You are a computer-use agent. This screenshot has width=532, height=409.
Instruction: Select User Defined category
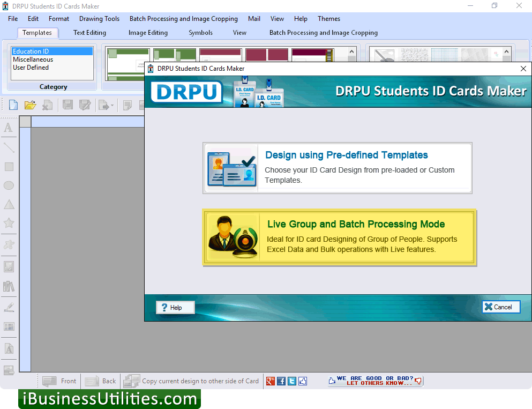point(53,68)
